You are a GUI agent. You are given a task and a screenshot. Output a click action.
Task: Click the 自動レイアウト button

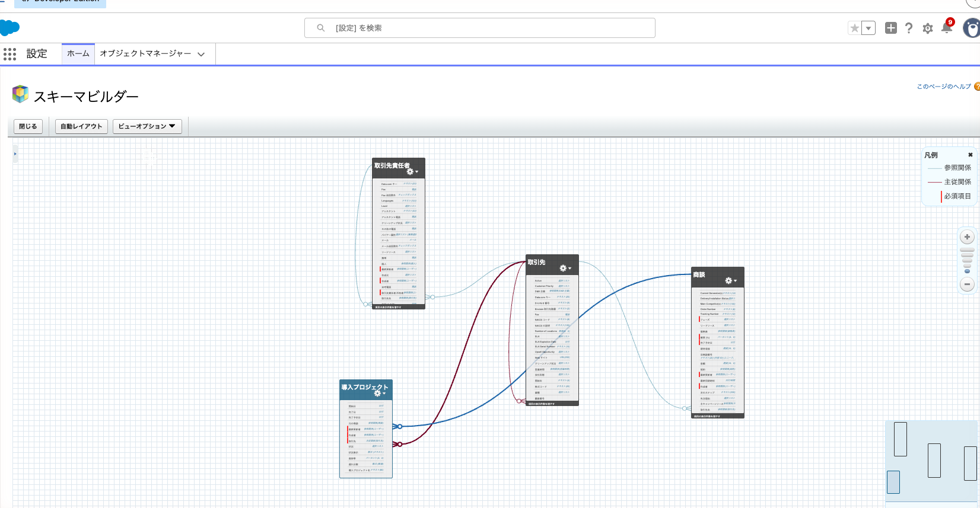coord(81,126)
